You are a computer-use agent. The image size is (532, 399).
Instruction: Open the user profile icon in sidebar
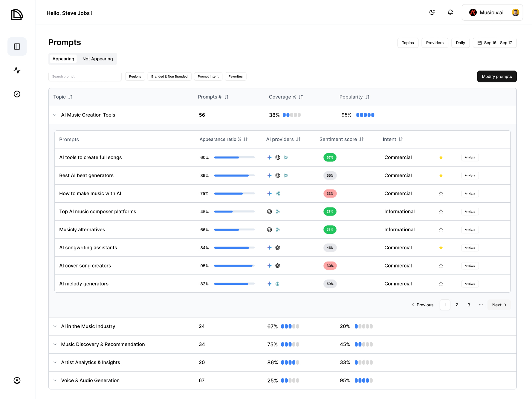[x=17, y=380]
